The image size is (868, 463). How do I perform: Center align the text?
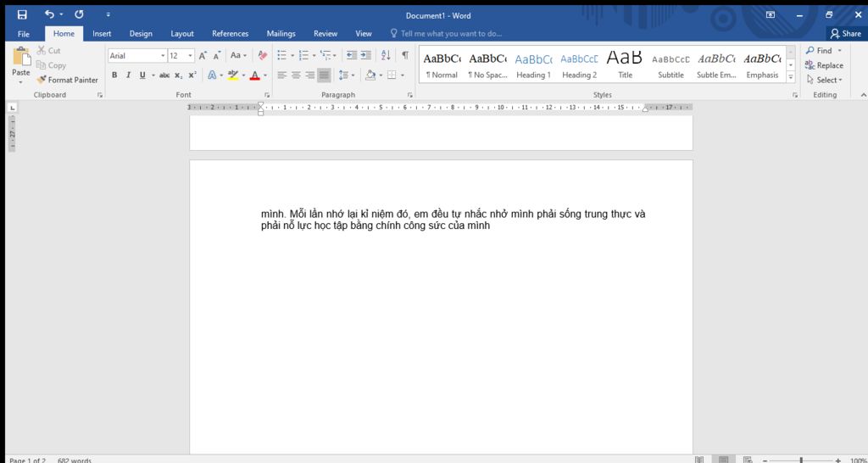(296, 75)
